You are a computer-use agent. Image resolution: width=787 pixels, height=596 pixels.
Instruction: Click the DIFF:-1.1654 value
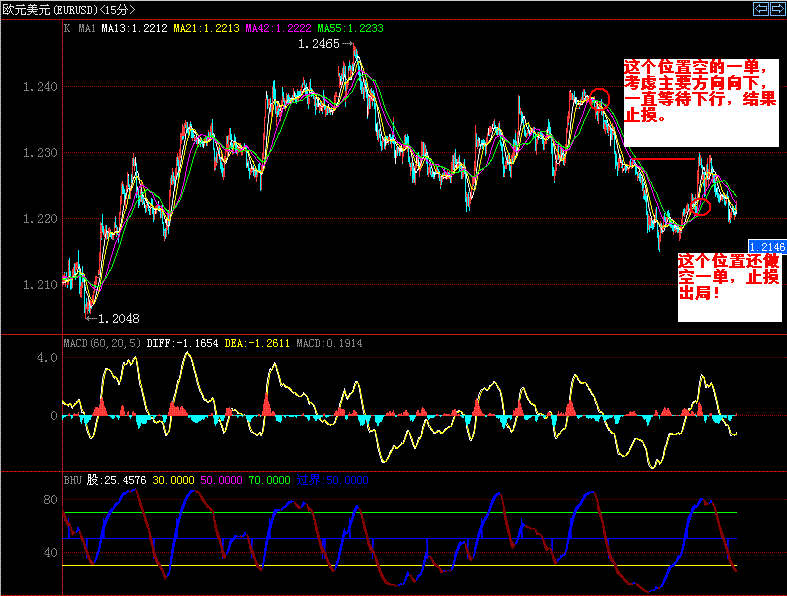[x=182, y=343]
